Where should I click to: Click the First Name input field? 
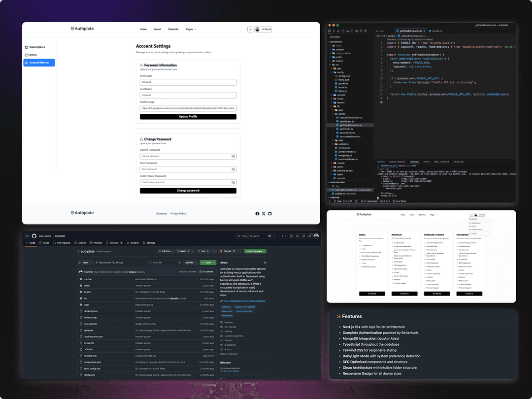[188, 82]
